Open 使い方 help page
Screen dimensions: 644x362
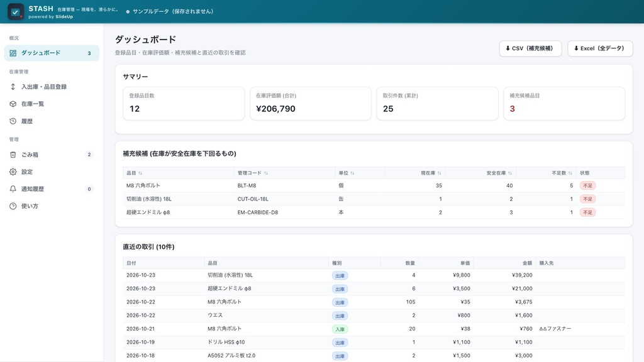click(x=52, y=206)
